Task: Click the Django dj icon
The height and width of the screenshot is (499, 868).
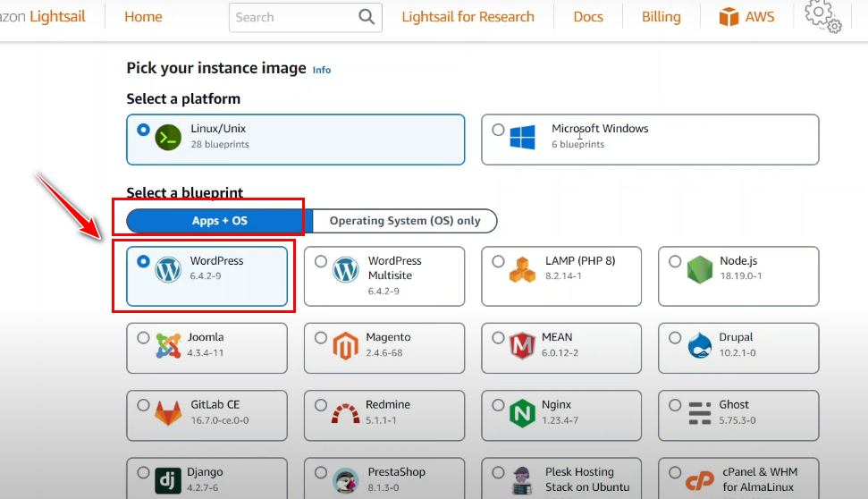Action: pyautogui.click(x=168, y=481)
